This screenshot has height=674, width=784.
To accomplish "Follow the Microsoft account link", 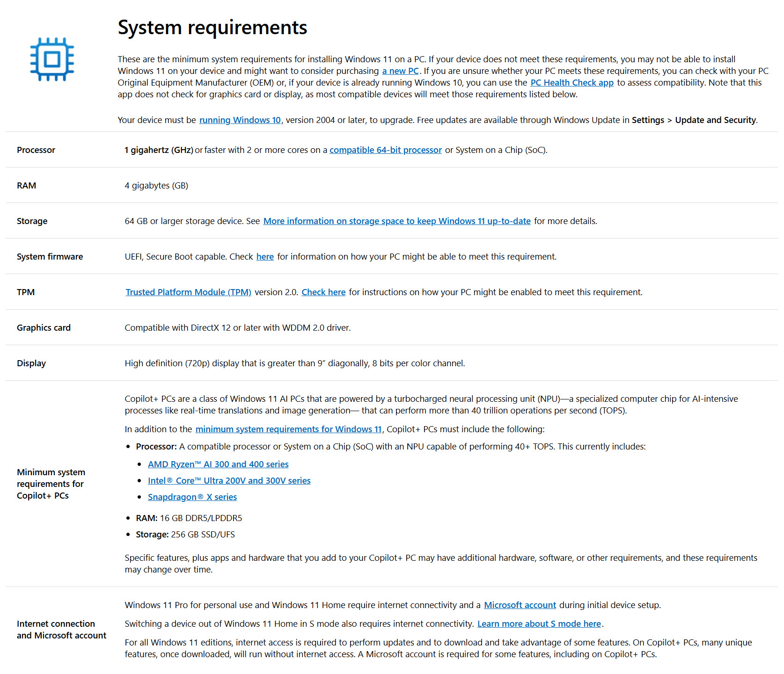I will click(x=520, y=605).
